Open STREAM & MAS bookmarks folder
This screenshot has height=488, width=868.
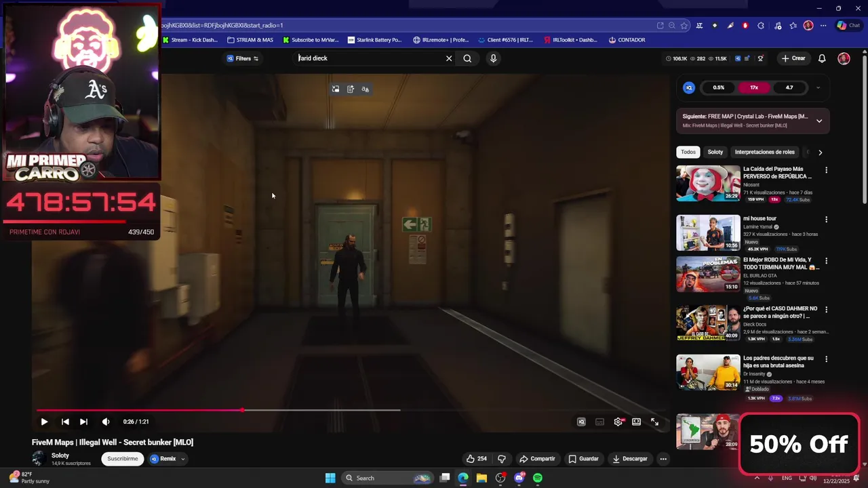click(x=250, y=40)
